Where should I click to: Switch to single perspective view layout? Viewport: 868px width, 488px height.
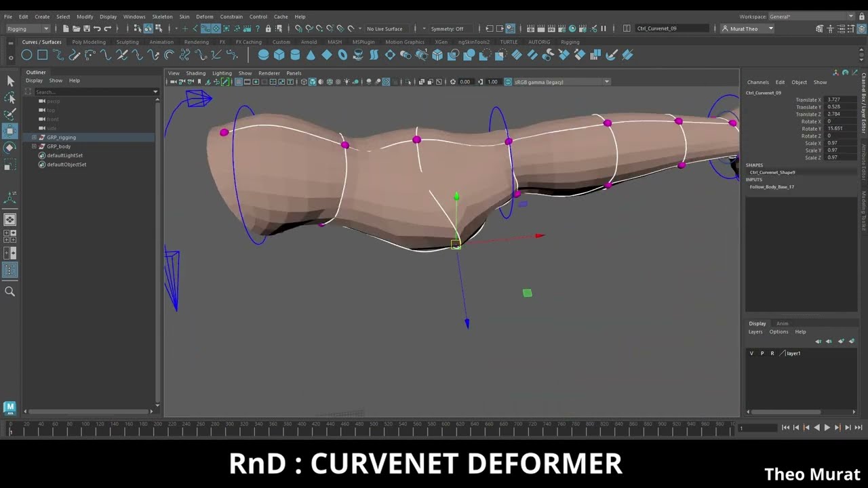point(10,220)
